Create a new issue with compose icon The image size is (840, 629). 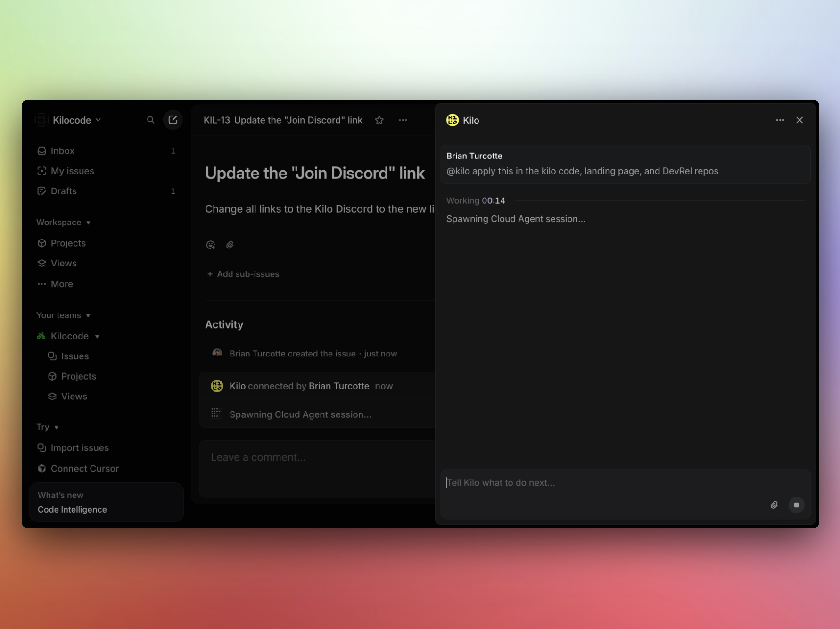point(173,120)
